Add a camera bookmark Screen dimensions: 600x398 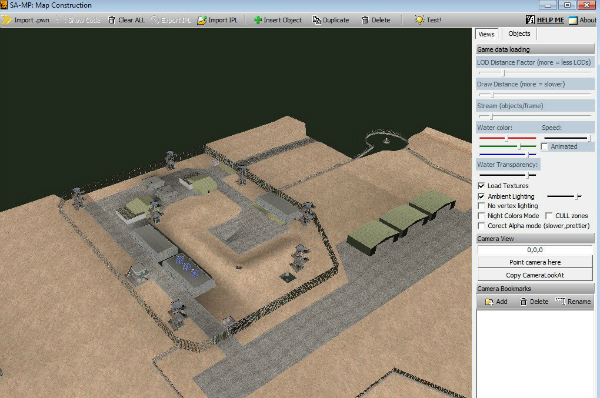click(x=496, y=302)
